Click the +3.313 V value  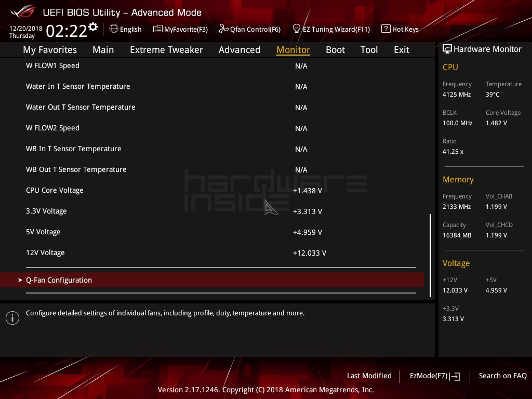pyautogui.click(x=308, y=211)
